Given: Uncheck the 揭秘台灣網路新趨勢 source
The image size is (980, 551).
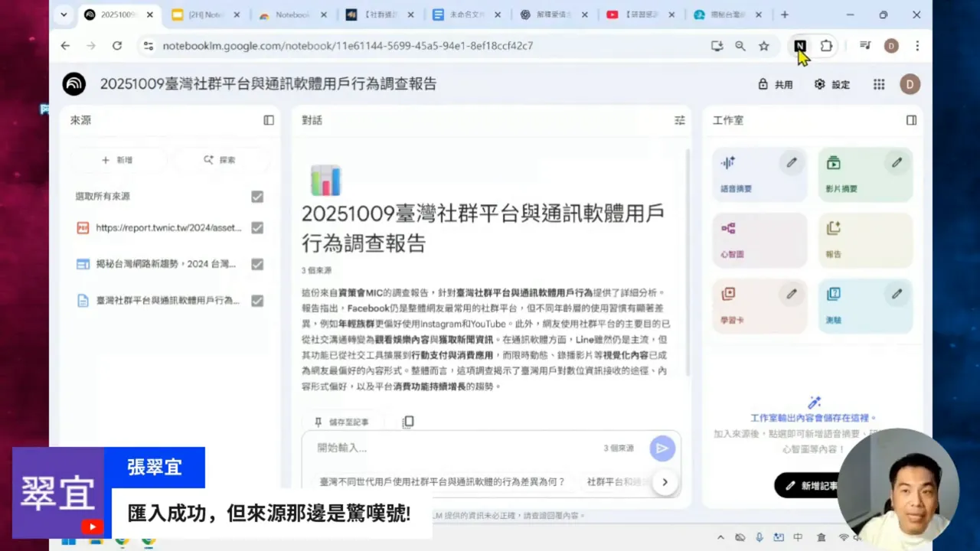Looking at the screenshot, I should [257, 264].
